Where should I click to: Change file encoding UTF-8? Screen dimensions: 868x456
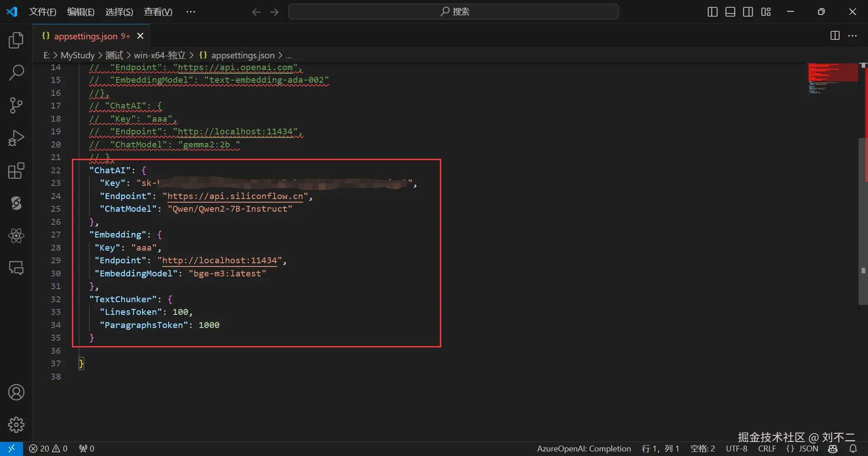click(x=736, y=448)
